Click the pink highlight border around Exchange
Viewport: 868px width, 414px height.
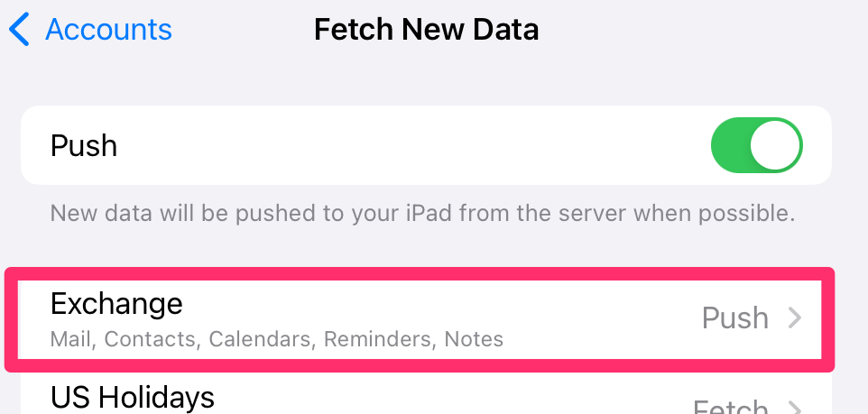point(827,317)
